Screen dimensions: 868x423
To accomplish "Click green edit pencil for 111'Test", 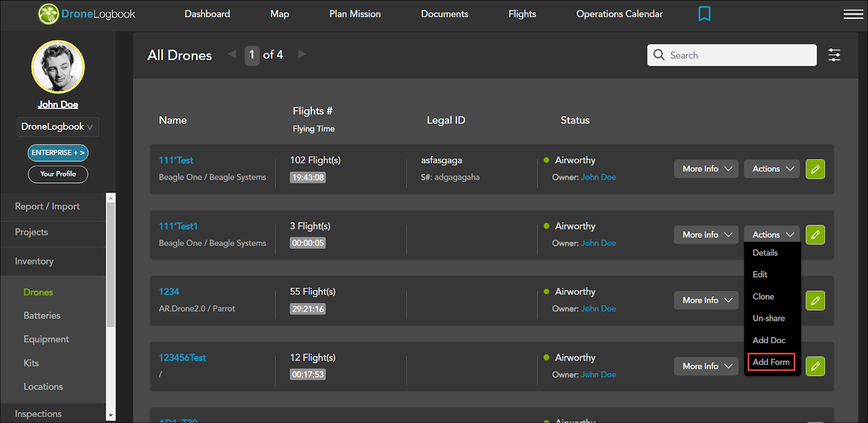I will click(815, 169).
